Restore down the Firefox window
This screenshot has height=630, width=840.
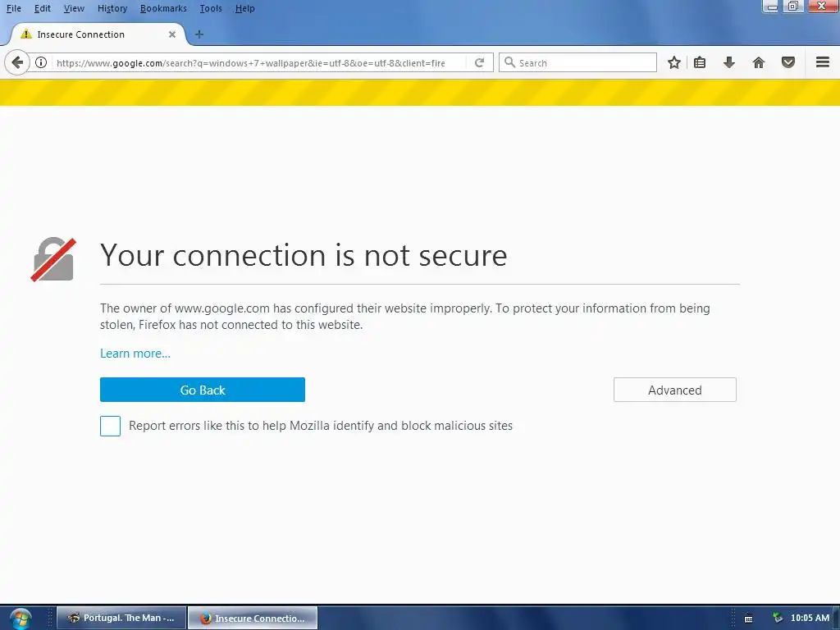[793, 6]
